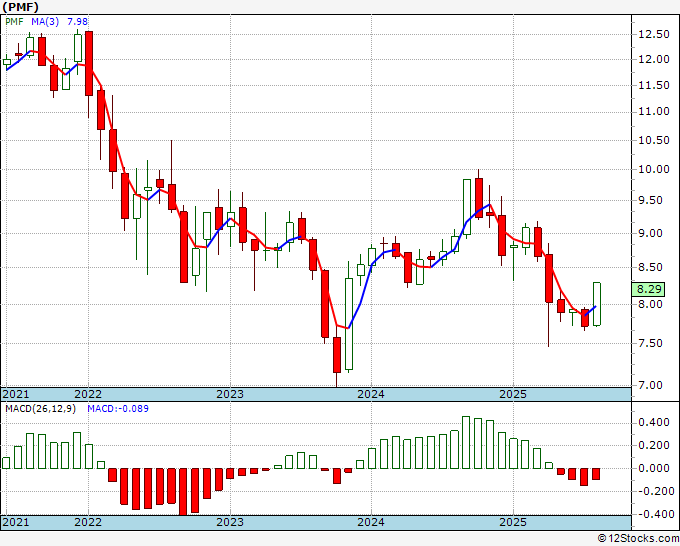Click the 2023 marker on MACD timeline
Viewport: 680px width, 546px height.
tap(230, 522)
